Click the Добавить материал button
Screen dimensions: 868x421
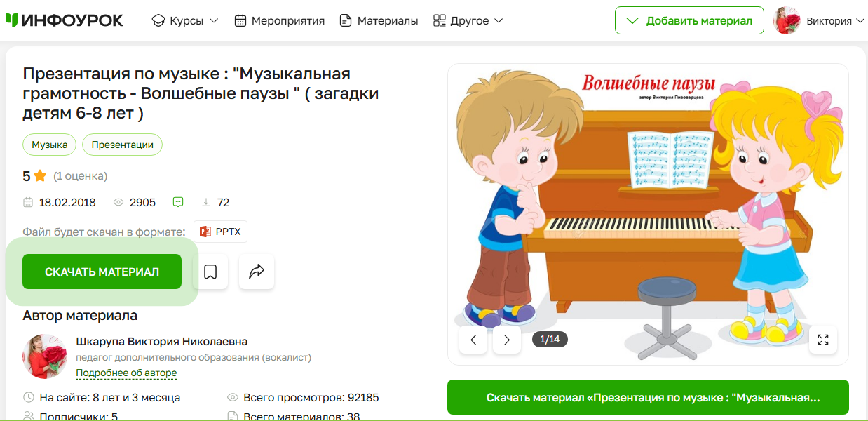click(x=689, y=20)
